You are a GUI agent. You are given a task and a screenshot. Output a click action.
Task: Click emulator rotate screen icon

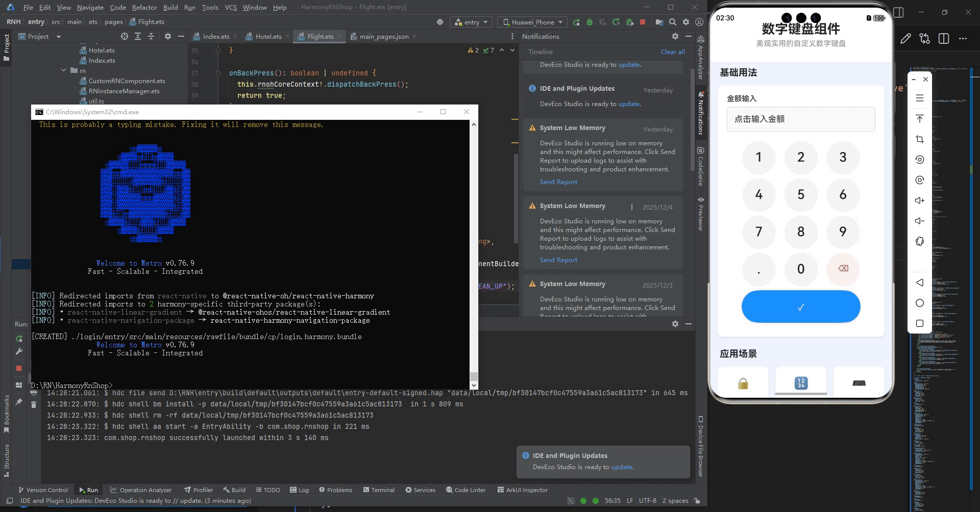920,241
